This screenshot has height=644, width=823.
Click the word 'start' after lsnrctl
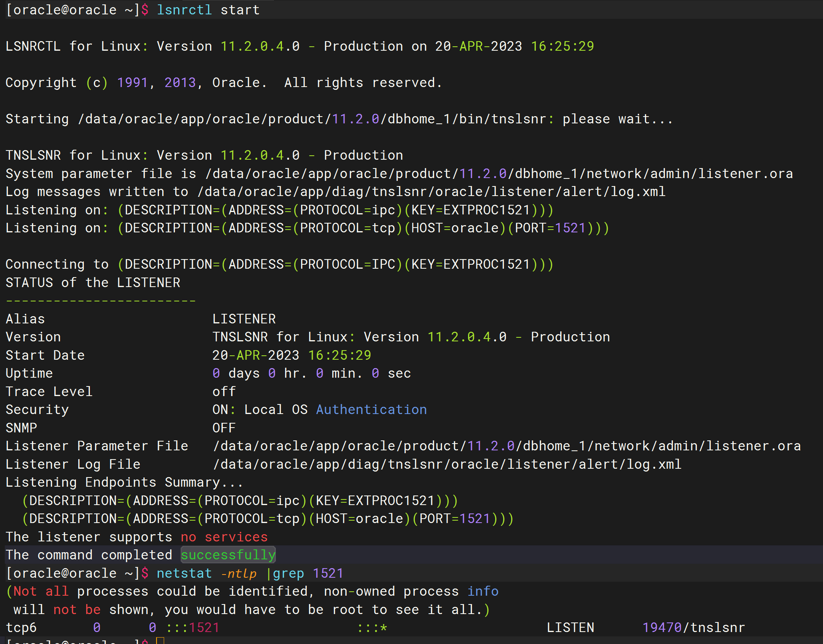[x=240, y=10]
